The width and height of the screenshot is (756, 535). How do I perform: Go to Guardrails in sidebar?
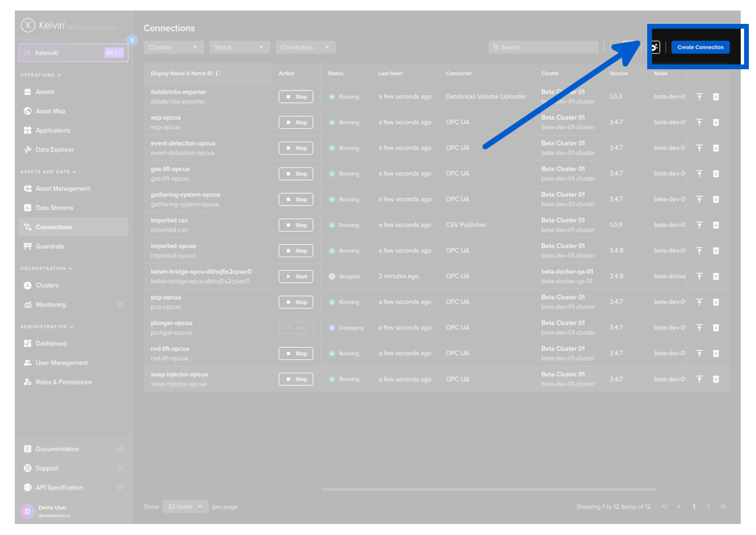[50, 246]
